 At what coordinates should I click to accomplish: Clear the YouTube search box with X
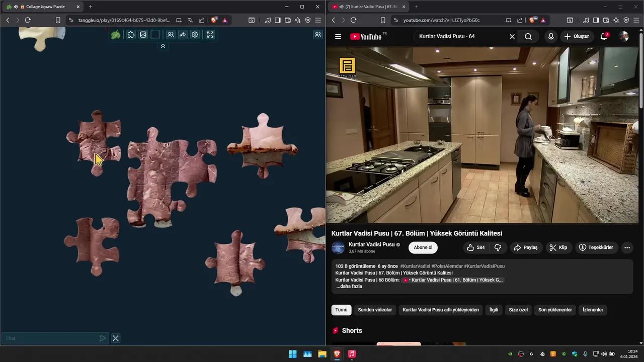512,36
